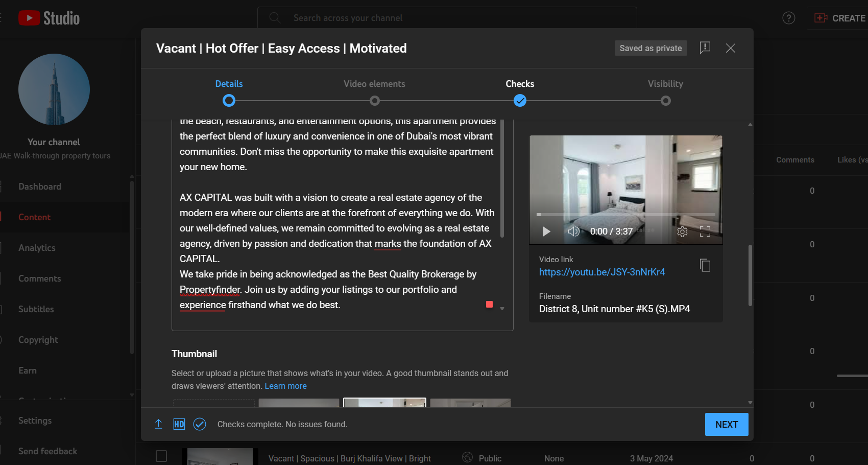Open Comments in the sidebar
The image size is (868, 465).
tap(40, 278)
